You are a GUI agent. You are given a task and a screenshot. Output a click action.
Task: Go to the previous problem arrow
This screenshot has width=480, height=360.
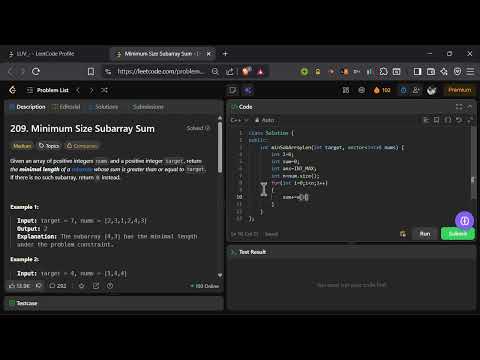click(78, 90)
